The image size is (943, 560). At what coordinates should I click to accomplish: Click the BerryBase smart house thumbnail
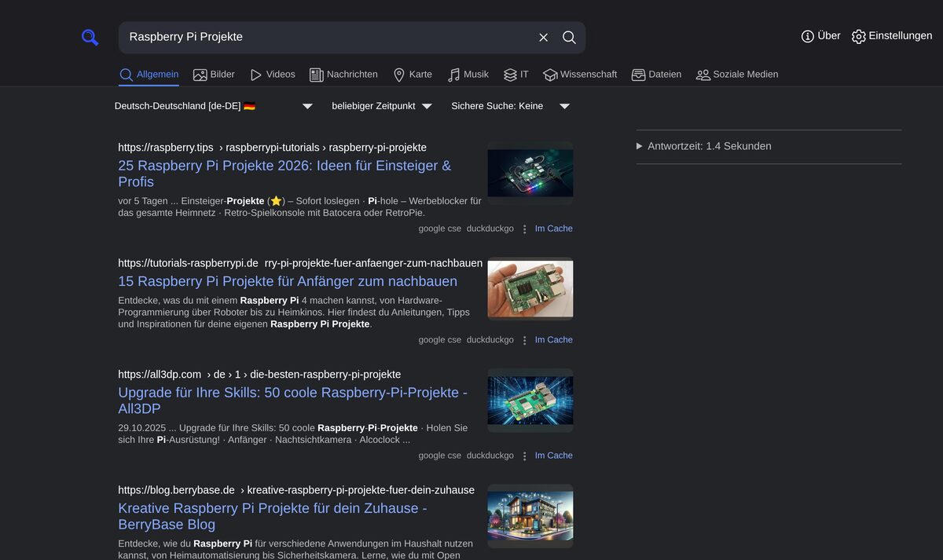[530, 516]
